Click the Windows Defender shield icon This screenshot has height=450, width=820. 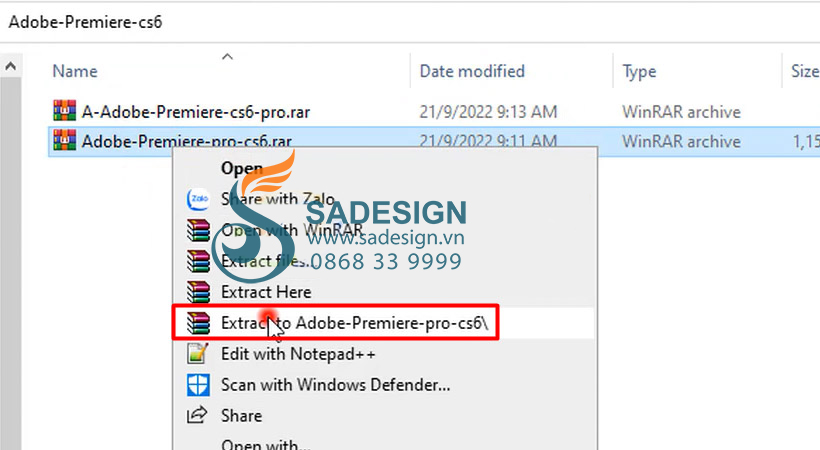(198, 385)
